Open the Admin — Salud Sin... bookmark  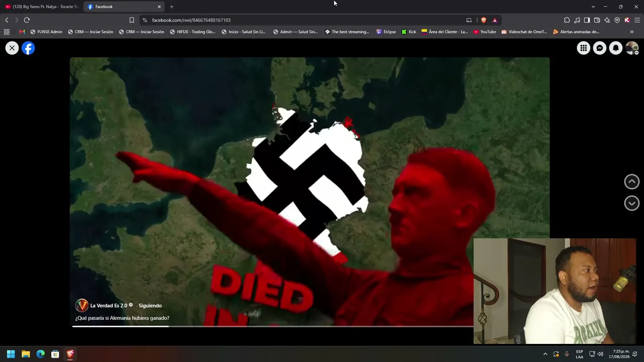[x=295, y=32]
